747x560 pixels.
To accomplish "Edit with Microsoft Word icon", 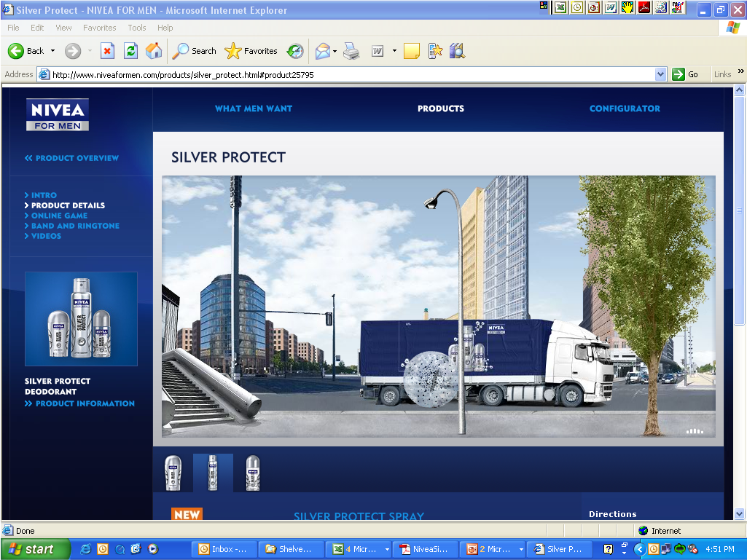I will coord(378,51).
